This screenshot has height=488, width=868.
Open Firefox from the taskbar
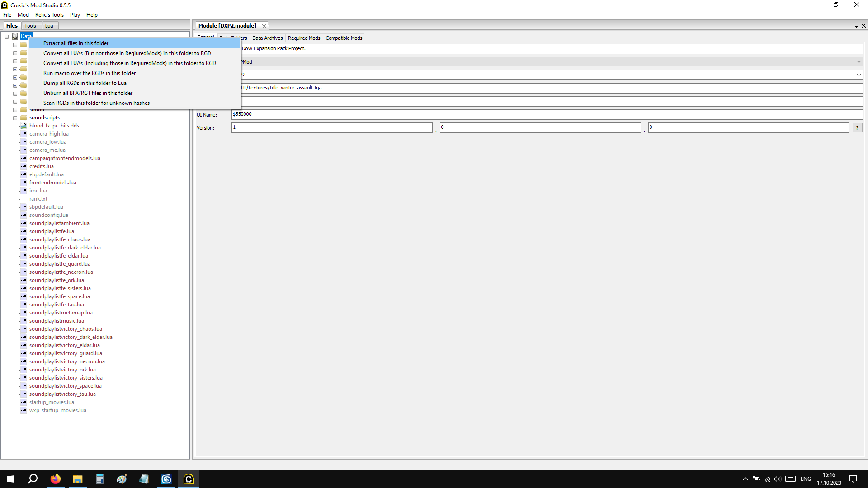55,479
